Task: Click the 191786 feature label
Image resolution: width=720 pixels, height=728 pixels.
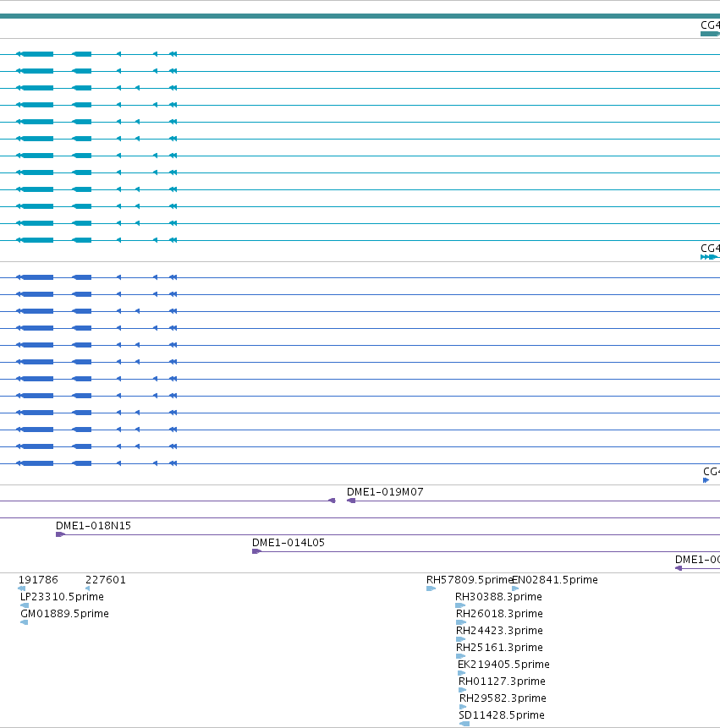Action: pyautogui.click(x=38, y=580)
